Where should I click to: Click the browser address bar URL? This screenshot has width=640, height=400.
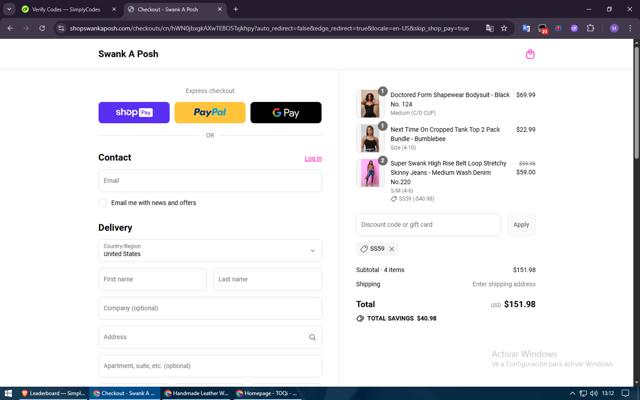269,28
